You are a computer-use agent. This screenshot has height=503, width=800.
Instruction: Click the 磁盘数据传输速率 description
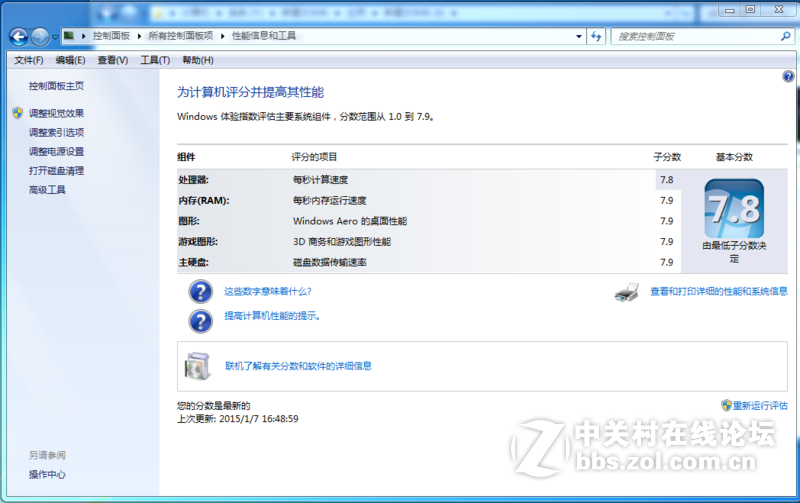[330, 262]
